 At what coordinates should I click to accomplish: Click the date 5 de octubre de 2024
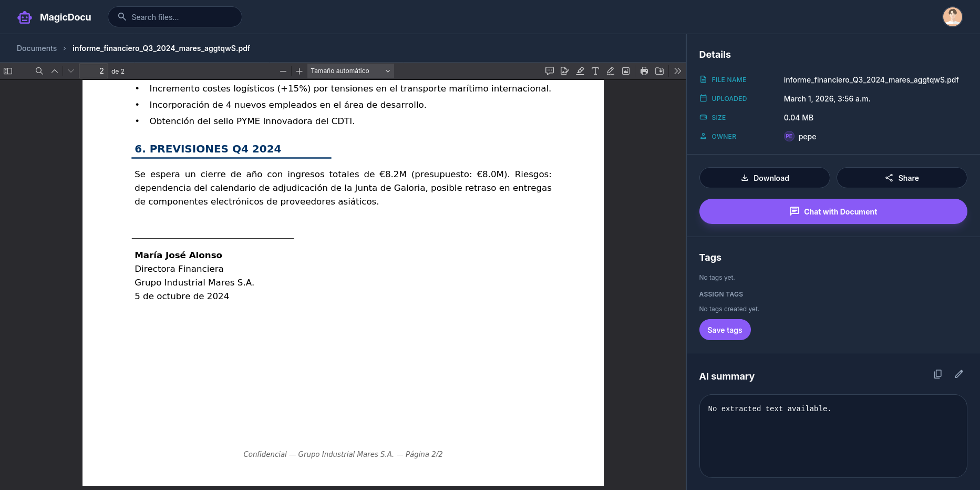click(182, 296)
